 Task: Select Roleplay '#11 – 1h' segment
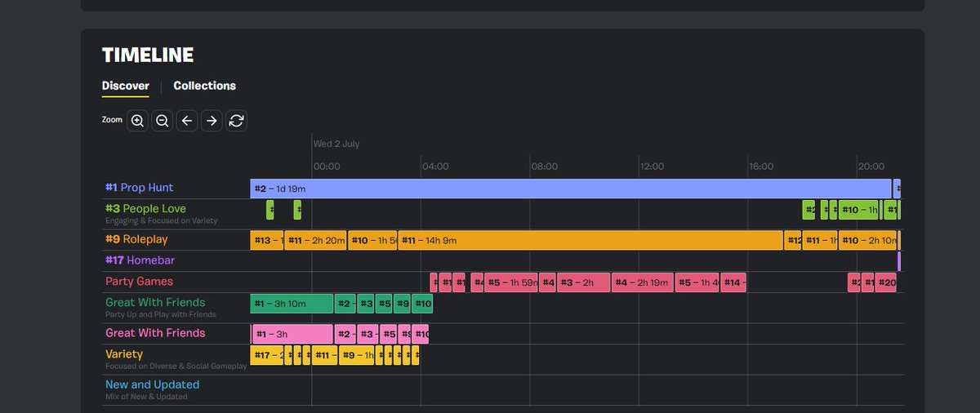click(820, 241)
